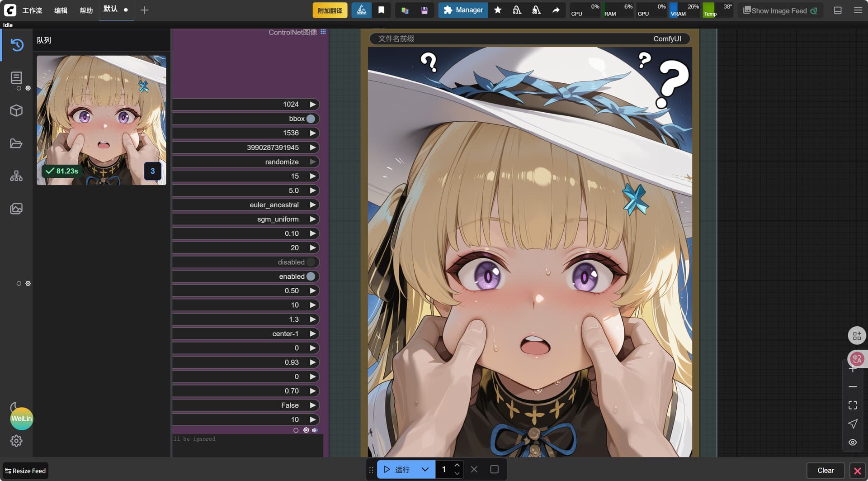Click the ControlNet node grid dots icon

(323, 32)
